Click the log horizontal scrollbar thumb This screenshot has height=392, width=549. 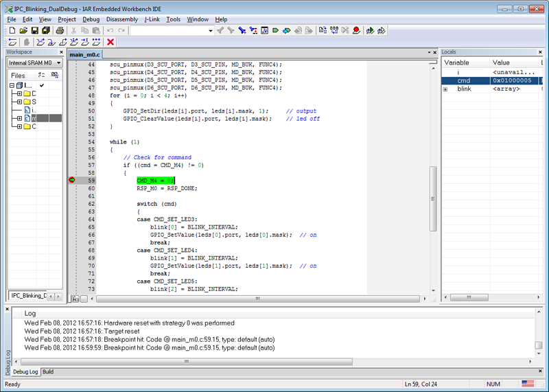[x=187, y=362]
